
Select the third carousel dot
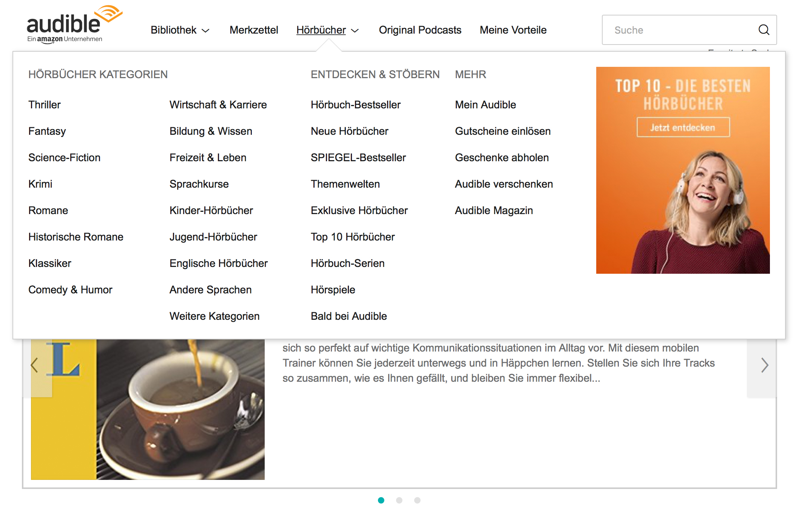coord(417,500)
